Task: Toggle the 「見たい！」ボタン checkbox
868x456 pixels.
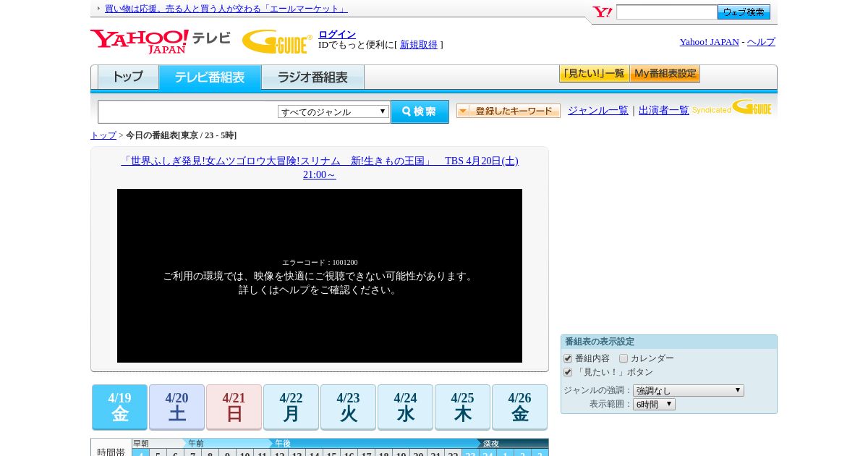Action: (x=568, y=372)
